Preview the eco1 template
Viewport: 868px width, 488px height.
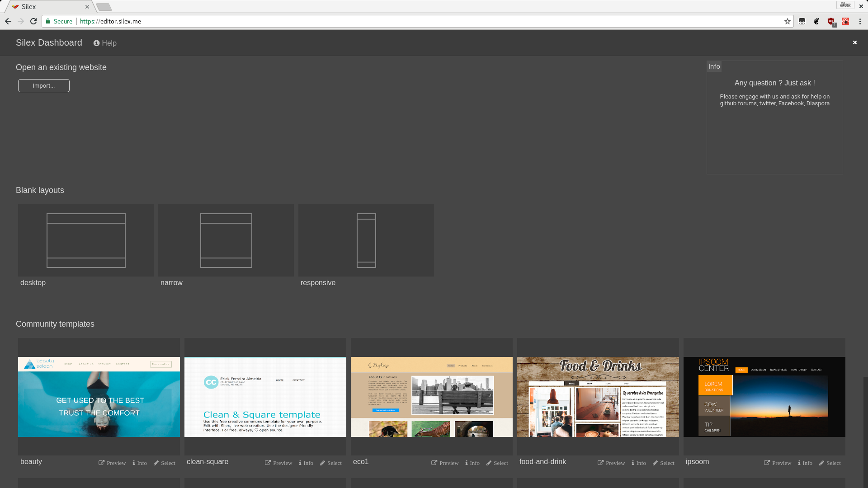[x=445, y=463]
